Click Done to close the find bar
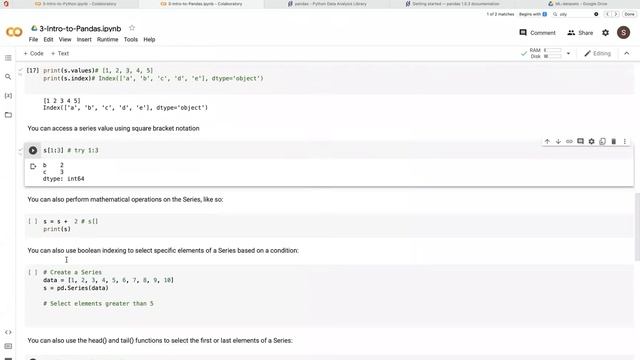 [x=629, y=14]
